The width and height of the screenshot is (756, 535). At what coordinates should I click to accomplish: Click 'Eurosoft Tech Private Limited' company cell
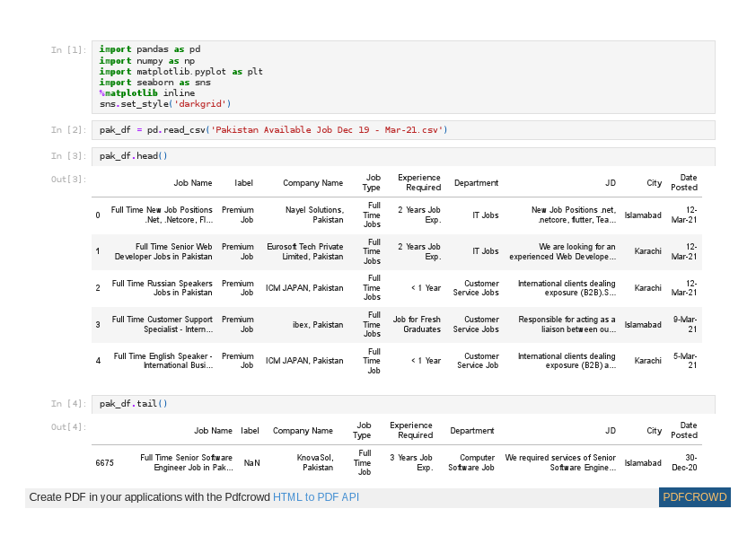(x=305, y=251)
